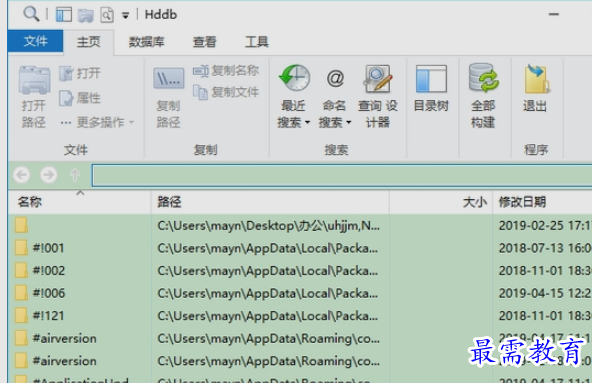Click into the search address input box

[342, 175]
